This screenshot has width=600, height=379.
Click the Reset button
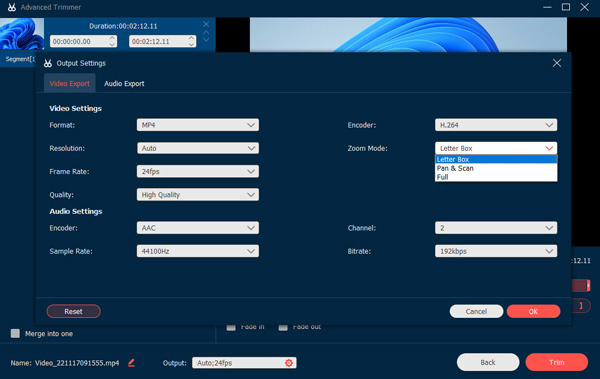click(73, 311)
